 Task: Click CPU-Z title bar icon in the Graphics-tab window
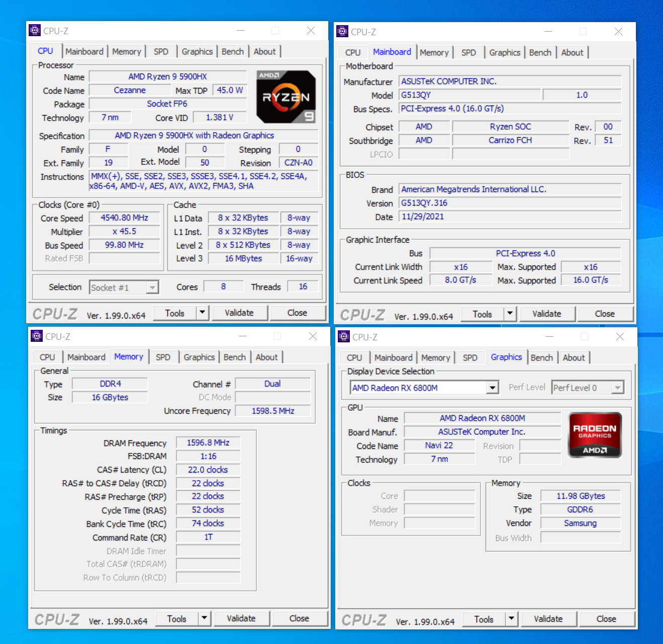click(x=344, y=337)
